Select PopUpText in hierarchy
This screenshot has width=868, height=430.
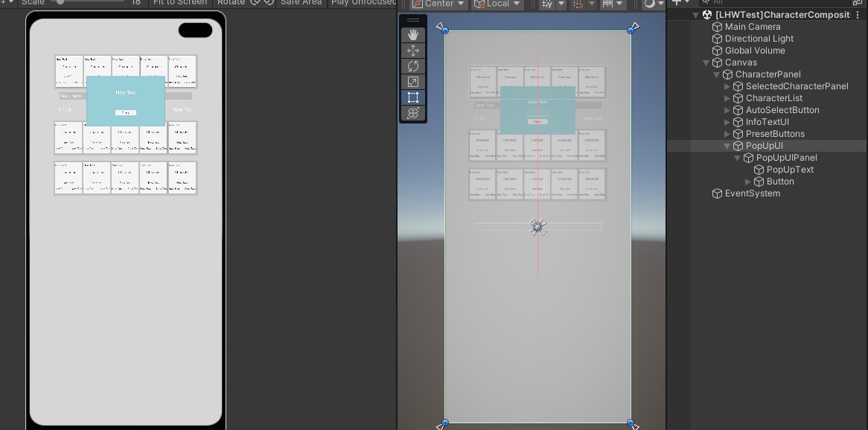pos(790,170)
